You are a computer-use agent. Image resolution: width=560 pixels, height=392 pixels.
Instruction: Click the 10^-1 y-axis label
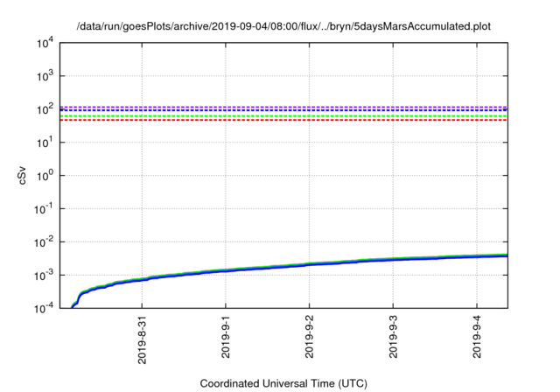(44, 209)
